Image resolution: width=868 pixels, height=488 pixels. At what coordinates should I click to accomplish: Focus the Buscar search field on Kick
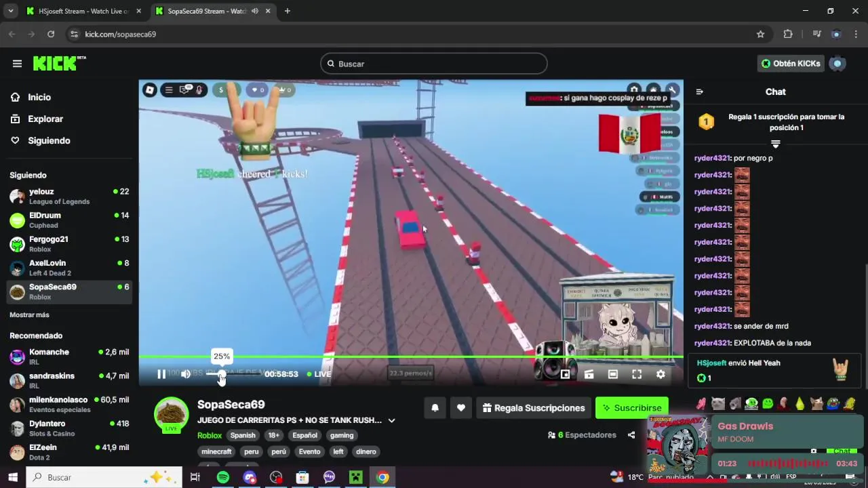(x=434, y=64)
